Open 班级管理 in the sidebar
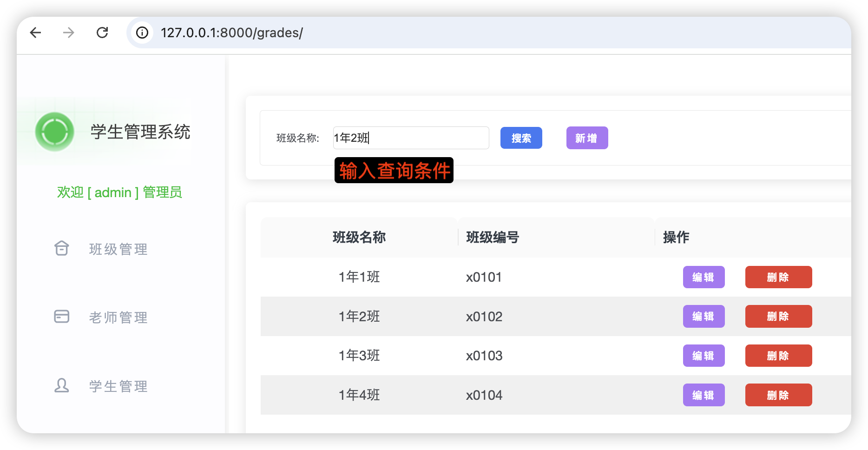Screen dimensions: 868x450 pyautogui.click(x=118, y=249)
